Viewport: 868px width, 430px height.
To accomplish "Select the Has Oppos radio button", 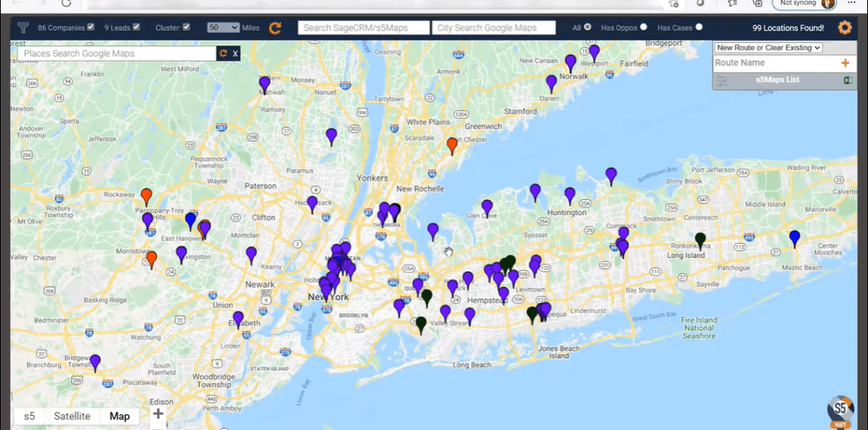I will click(x=644, y=27).
